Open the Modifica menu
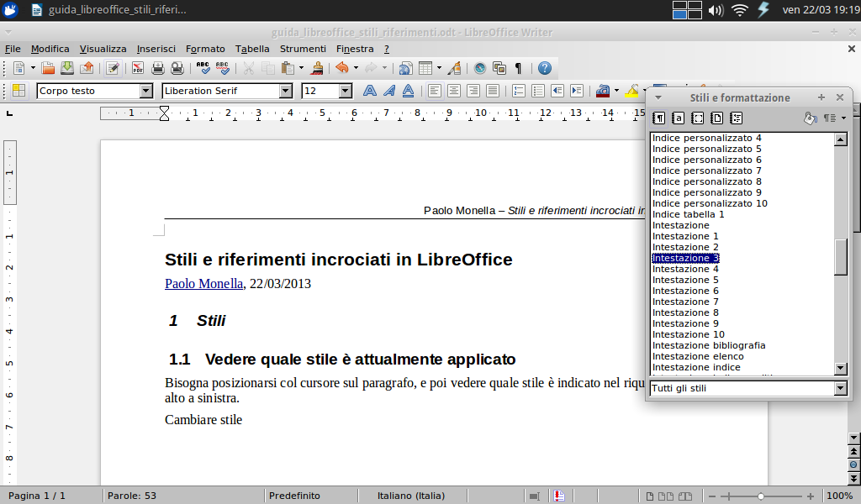861x504 pixels. (x=50, y=49)
